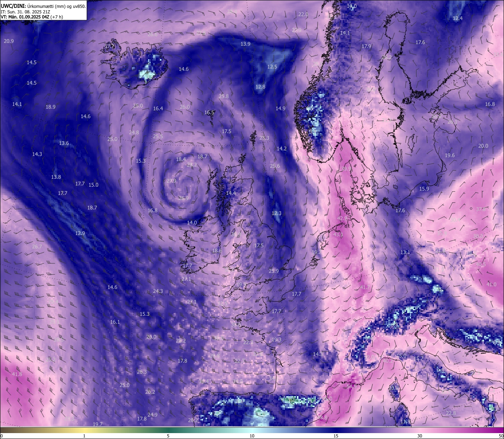Screen dimensions: 504x439
Task: Click the 24.8 value label
Action: click(x=134, y=132)
